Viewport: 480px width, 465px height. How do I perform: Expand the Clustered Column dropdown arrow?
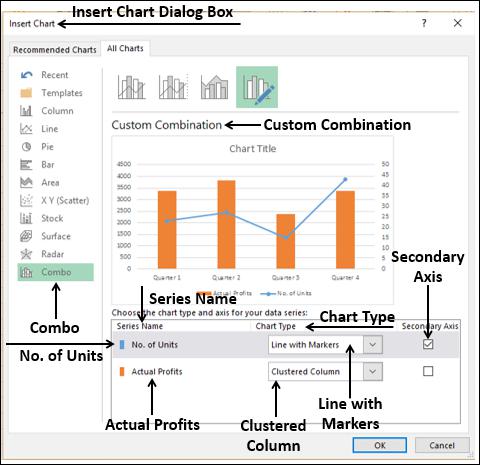pyautogui.click(x=373, y=371)
